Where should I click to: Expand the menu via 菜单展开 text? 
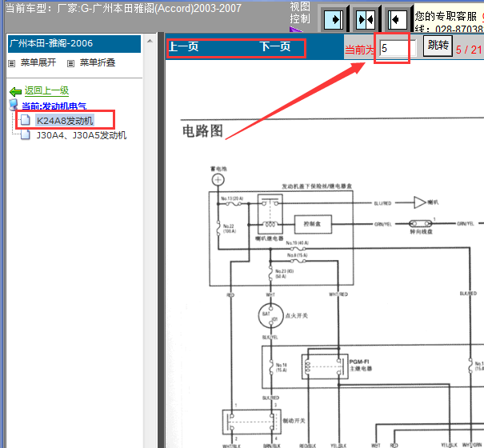click(38, 63)
